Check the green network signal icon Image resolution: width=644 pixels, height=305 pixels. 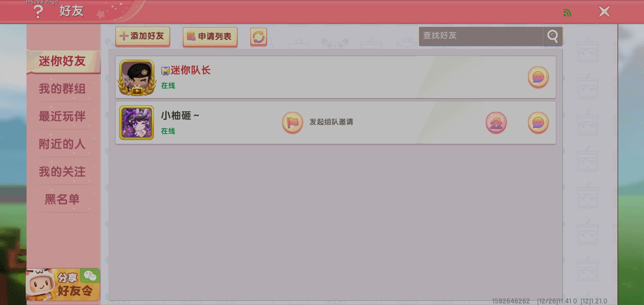pyautogui.click(x=567, y=13)
